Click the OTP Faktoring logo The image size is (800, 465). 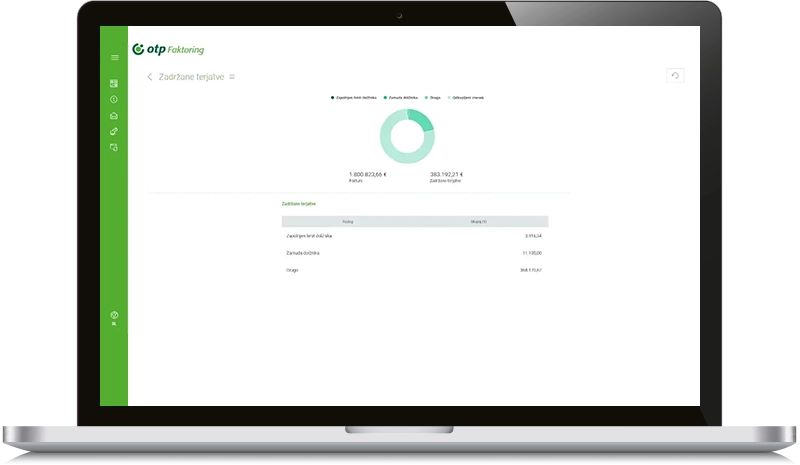(x=168, y=49)
